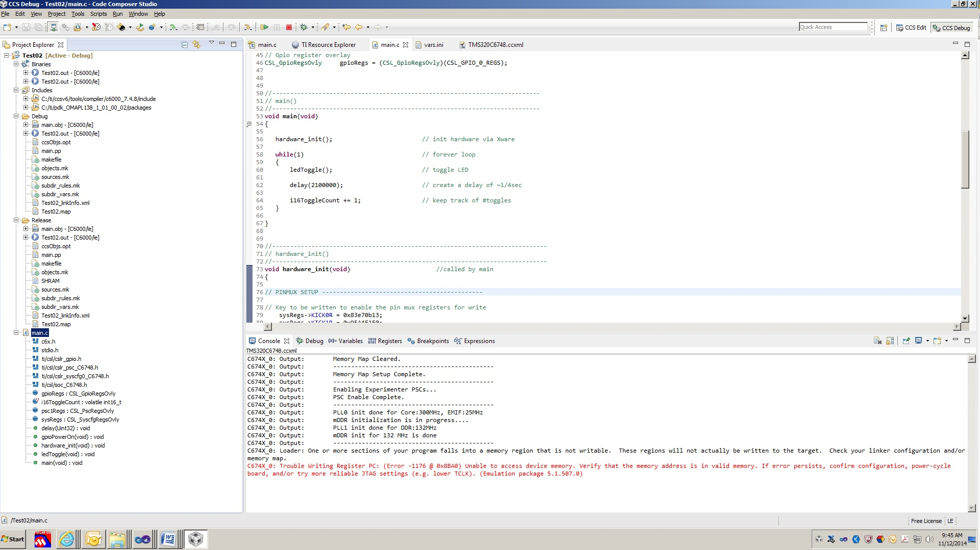Close the active main.c editor tab
Screen dimensions: 980x550
406,45
